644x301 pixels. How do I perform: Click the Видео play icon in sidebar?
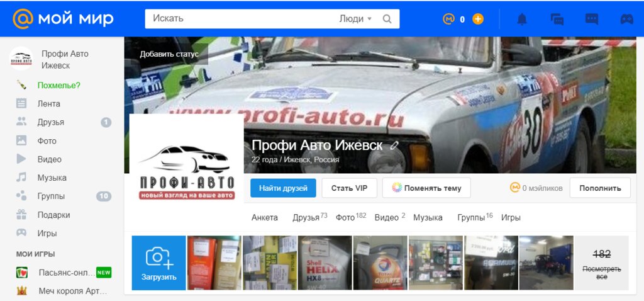(x=21, y=159)
